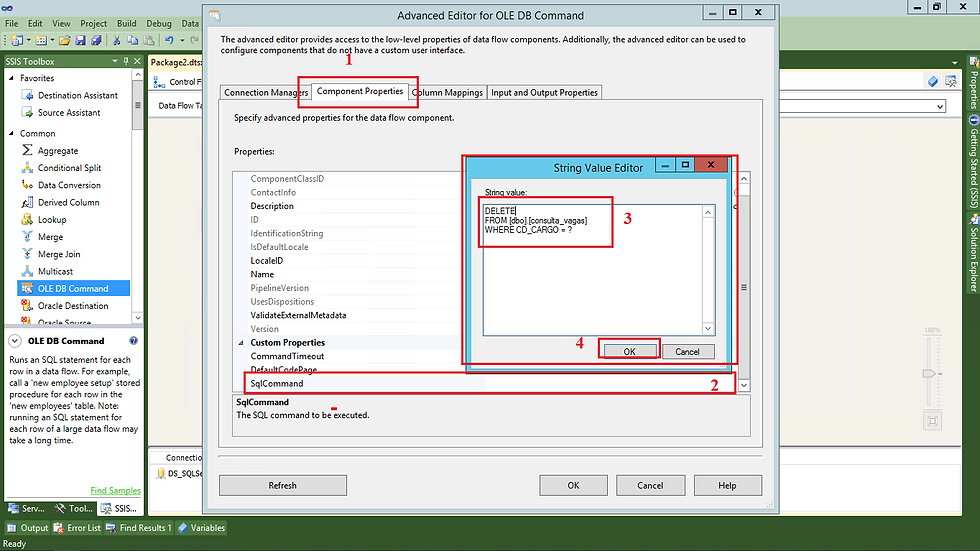This screenshot has height=551, width=980.
Task: Click the Help button
Action: [x=728, y=485]
